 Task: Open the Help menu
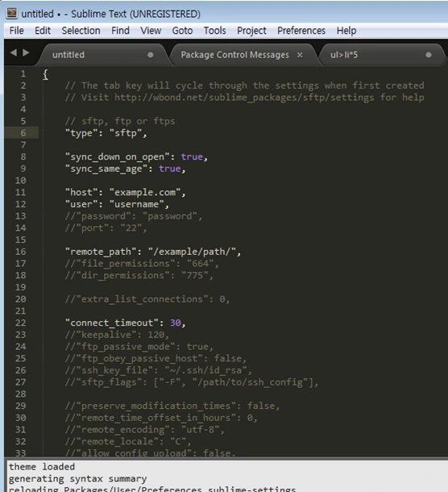pos(346,31)
